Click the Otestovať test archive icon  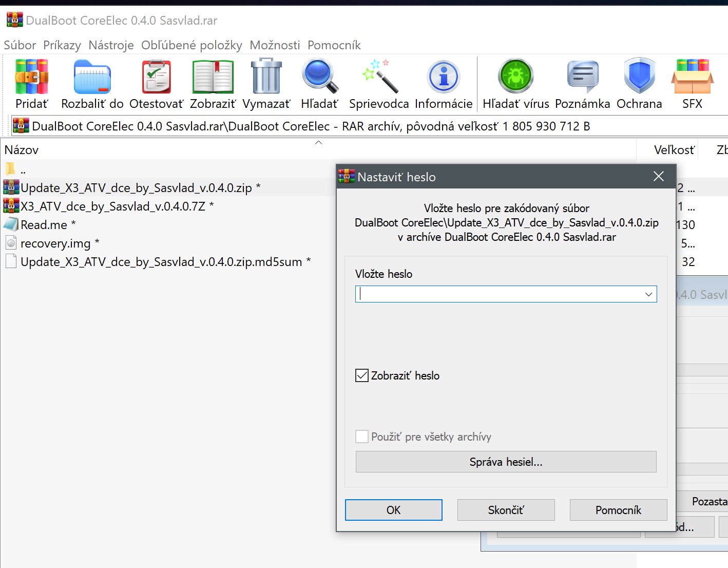[156, 77]
